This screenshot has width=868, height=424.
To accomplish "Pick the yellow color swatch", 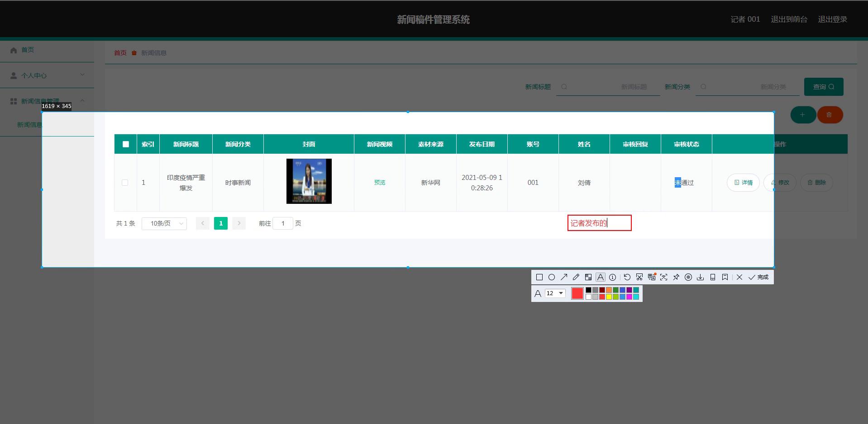I will pyautogui.click(x=609, y=297).
